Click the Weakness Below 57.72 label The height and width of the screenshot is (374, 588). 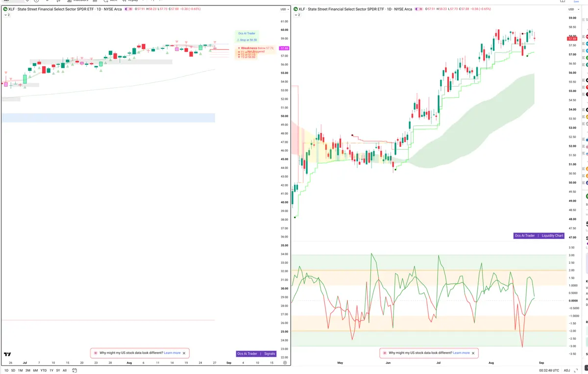pos(256,48)
